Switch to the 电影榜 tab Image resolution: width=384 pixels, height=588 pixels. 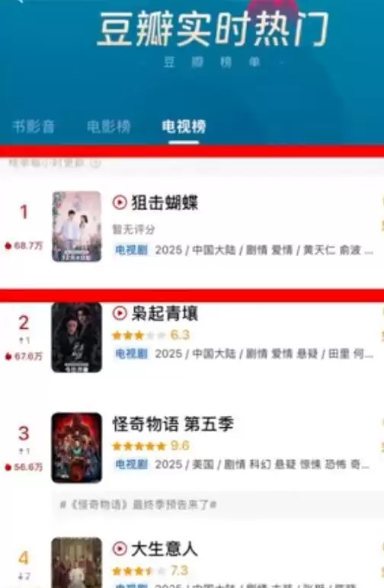click(x=109, y=126)
